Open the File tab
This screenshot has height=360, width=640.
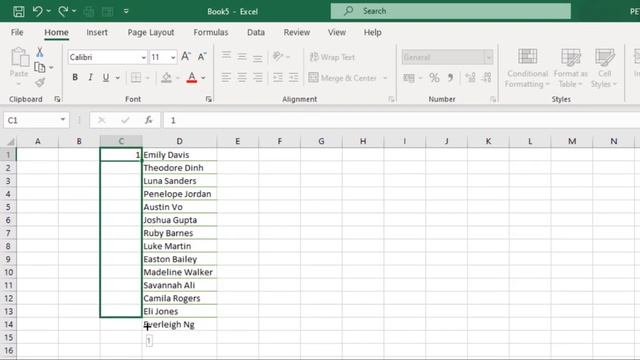(x=17, y=32)
